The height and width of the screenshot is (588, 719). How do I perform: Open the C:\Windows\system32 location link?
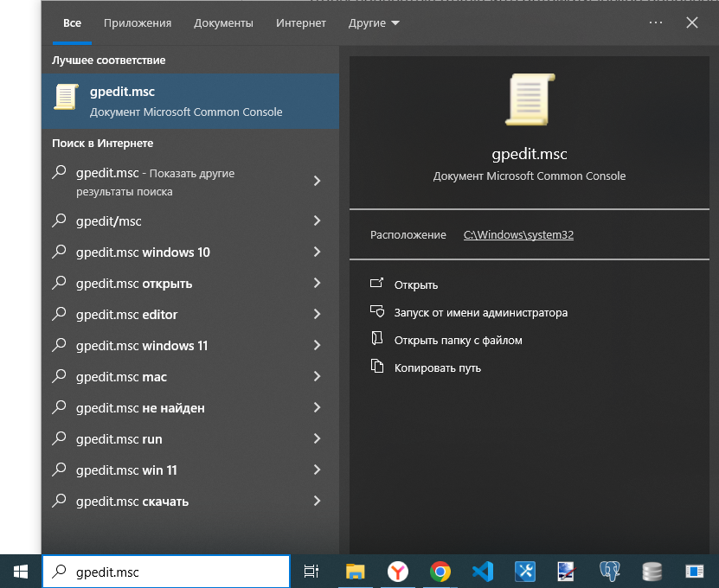point(518,234)
